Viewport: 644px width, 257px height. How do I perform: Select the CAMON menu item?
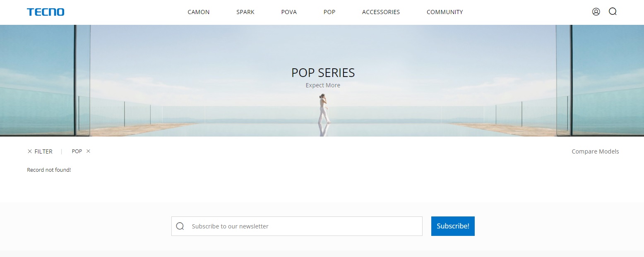(198, 12)
